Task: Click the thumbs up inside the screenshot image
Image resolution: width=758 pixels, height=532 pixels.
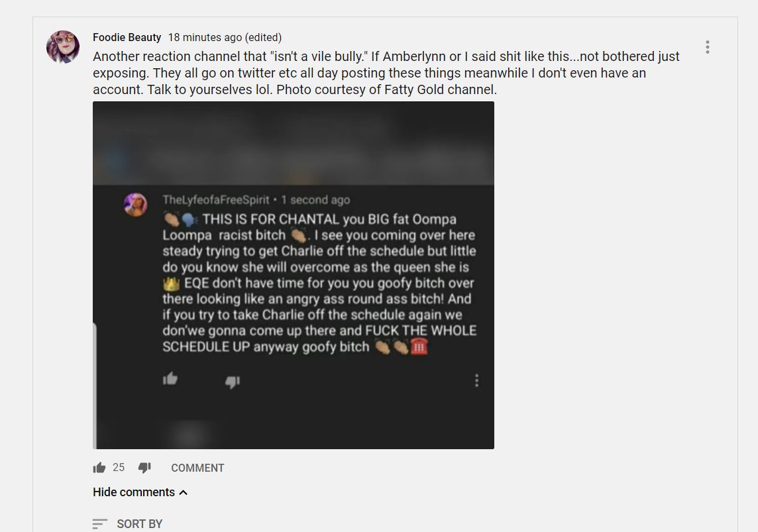Action: (170, 379)
